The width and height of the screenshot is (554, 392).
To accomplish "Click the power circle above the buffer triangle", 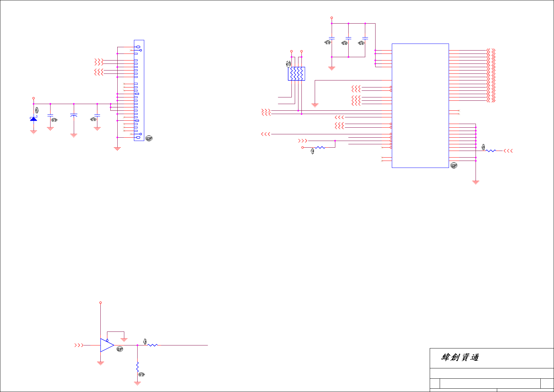I will coord(100,303).
